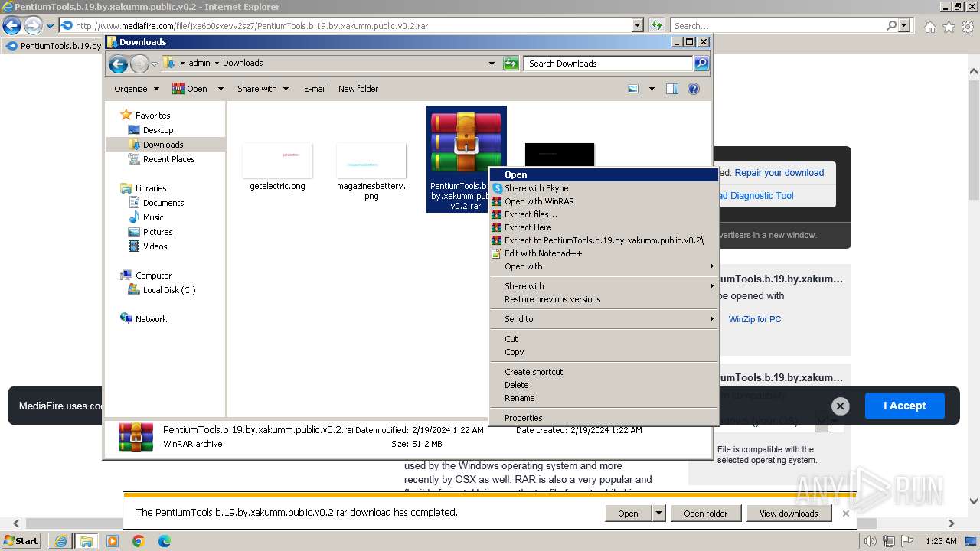This screenshot has height=551, width=980.
Task: Select Extract Here option
Action: [x=604, y=227]
